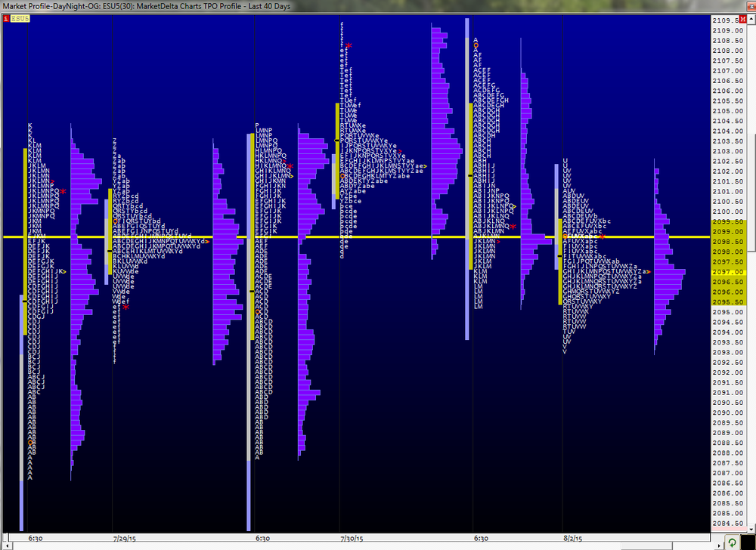756x550 pixels.
Task: Click the 7/29/15 date label
Action: coord(125,538)
